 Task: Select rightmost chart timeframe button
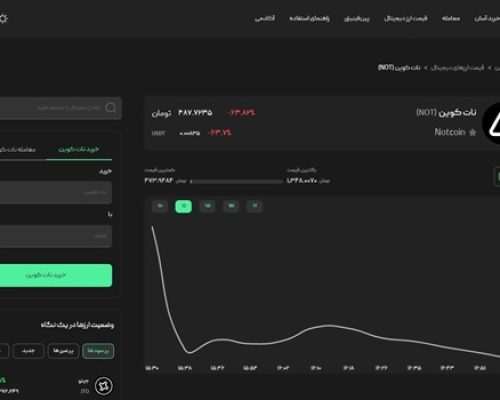254,206
